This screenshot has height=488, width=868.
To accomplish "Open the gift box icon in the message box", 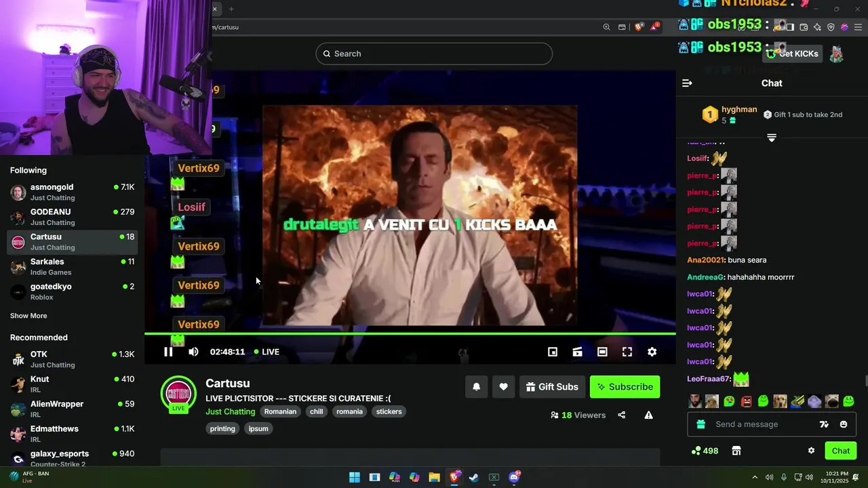I will coord(701,424).
